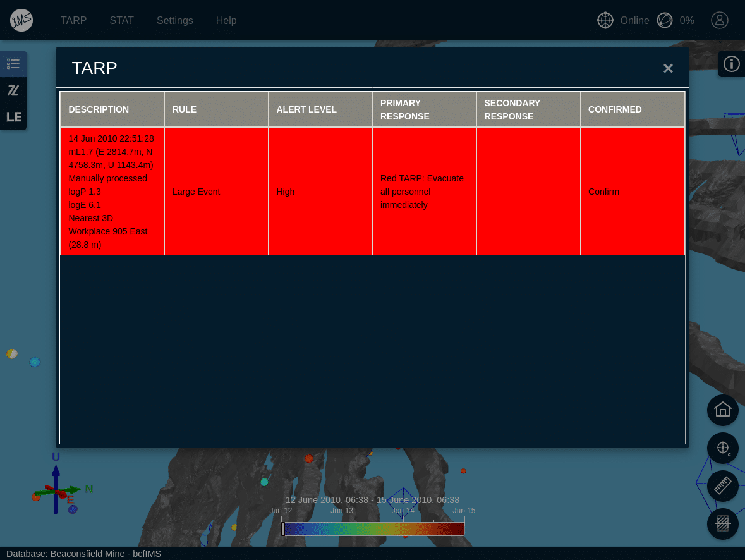
Task: Select the LE sidebar button
Action: (x=13, y=117)
